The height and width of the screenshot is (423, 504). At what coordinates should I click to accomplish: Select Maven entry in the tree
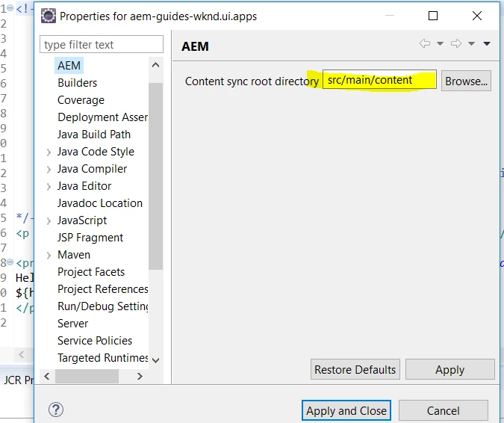(74, 255)
